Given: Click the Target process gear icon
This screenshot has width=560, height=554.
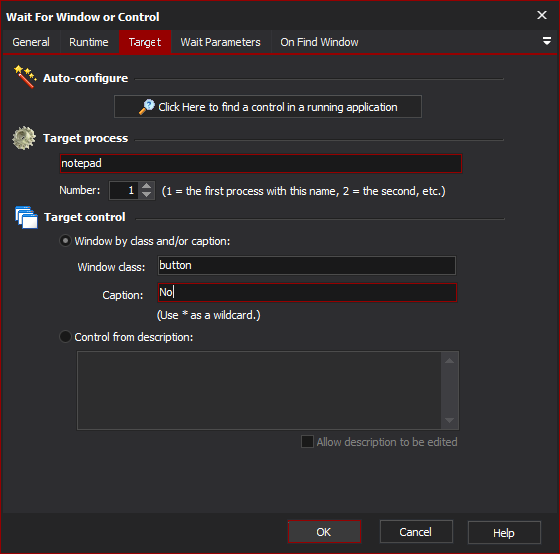Looking at the screenshot, I should [x=24, y=138].
